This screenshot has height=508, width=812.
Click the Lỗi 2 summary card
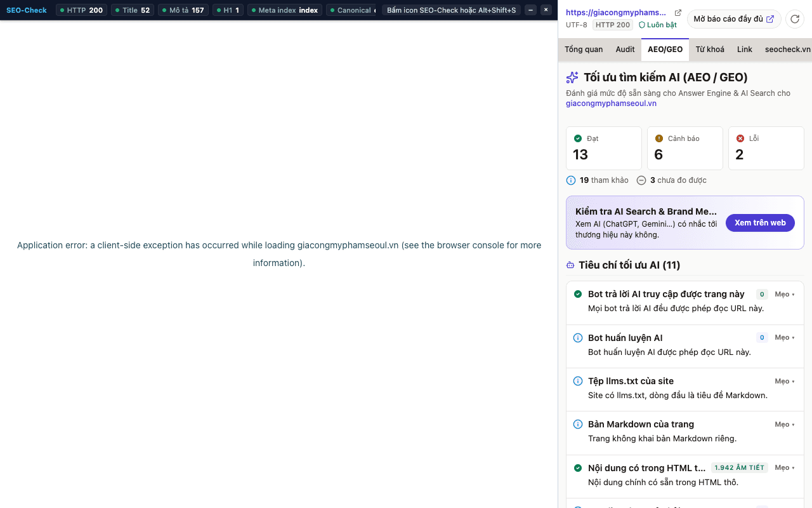pos(766,148)
